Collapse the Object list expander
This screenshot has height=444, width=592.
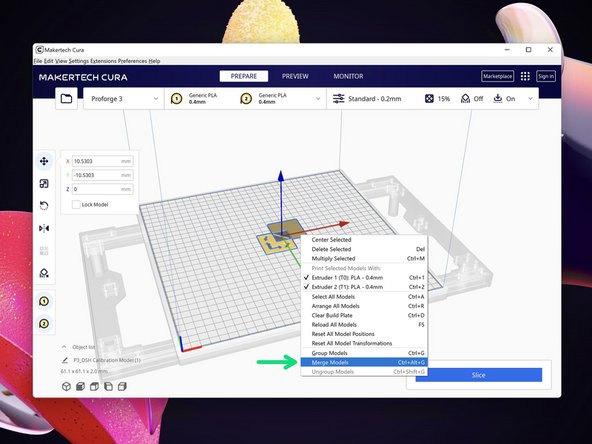coord(64,347)
